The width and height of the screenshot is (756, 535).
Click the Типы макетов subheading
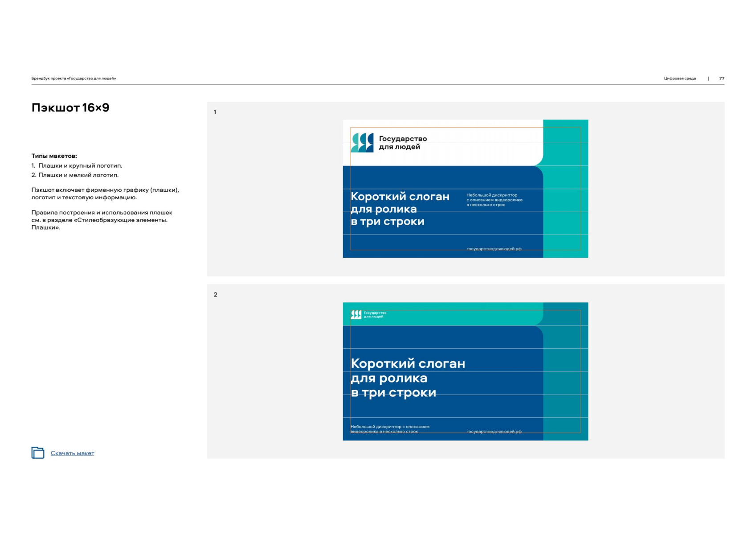54,156
